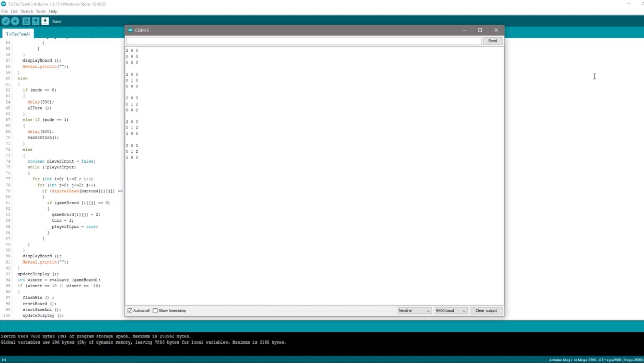Click the Clear output button
644x363 pixels.
[486, 311]
